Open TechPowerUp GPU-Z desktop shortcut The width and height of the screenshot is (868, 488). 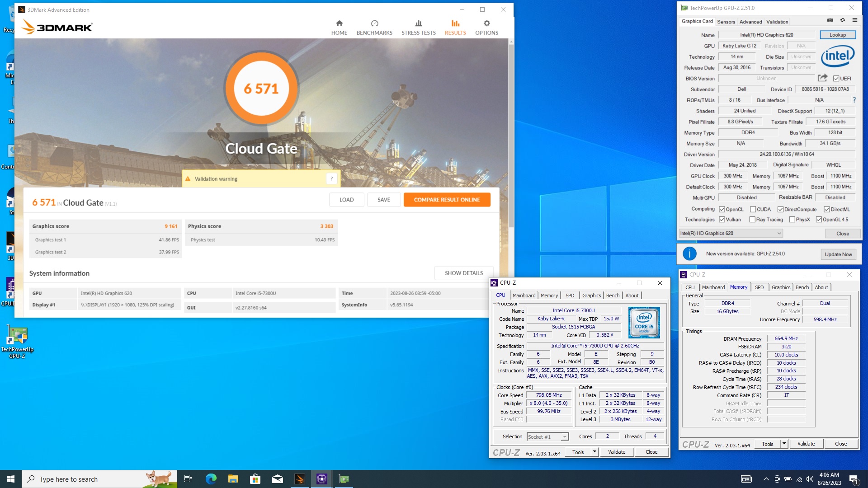coord(17,342)
